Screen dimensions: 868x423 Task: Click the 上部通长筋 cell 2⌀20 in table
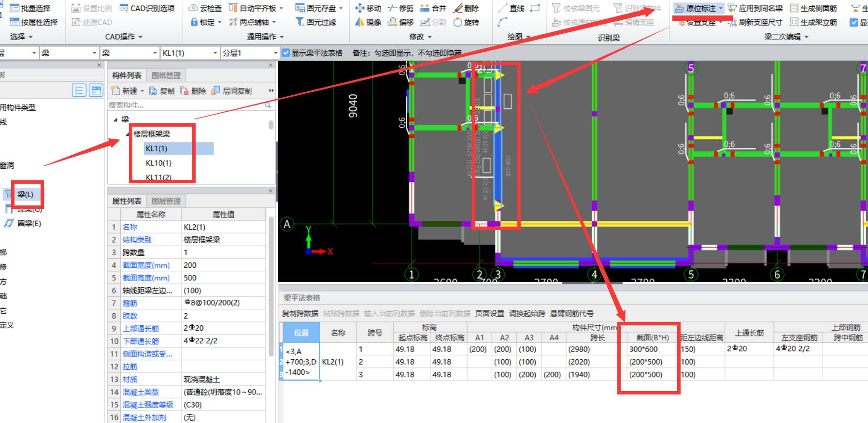749,349
